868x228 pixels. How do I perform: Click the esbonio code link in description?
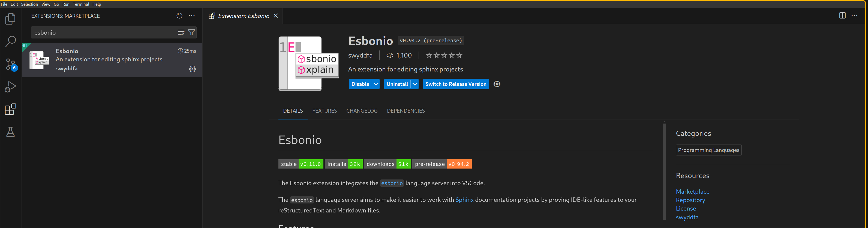[392, 183]
